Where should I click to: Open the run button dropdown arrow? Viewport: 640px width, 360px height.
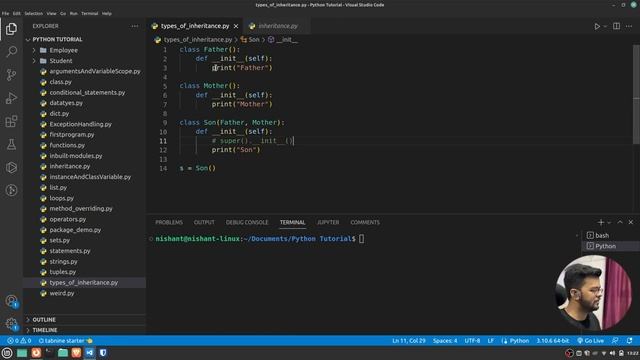pos(605,26)
